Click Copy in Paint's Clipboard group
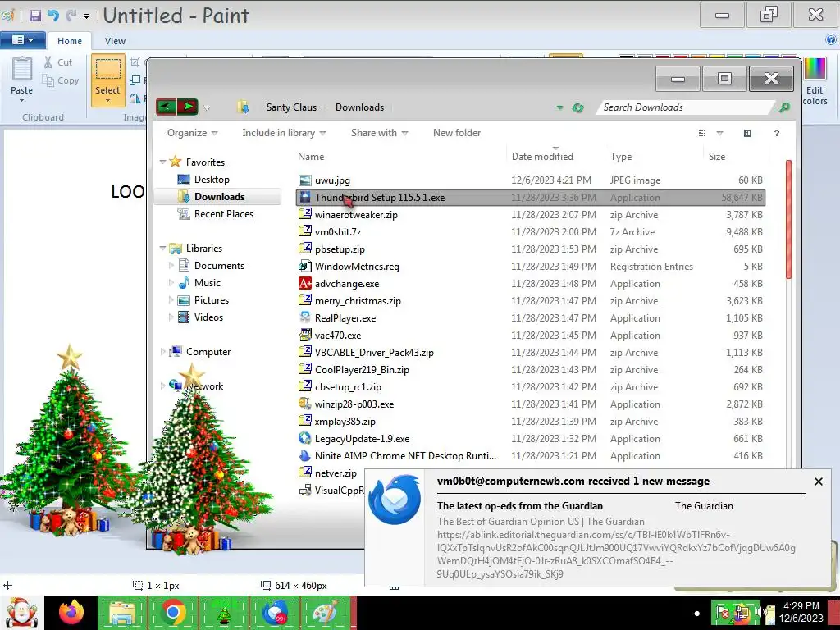The image size is (840, 630). pos(61,80)
